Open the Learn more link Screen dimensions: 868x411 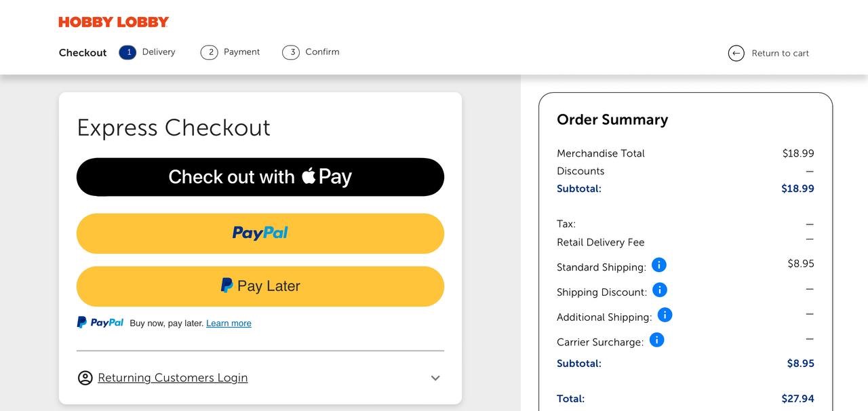coord(229,324)
